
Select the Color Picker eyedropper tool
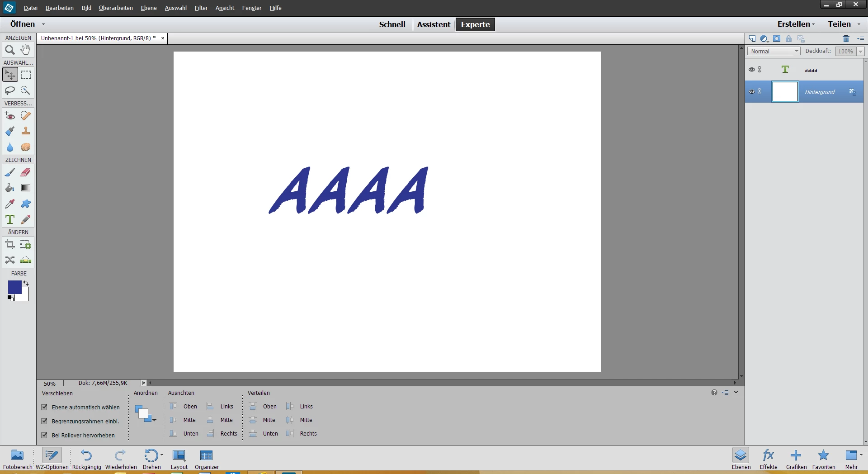[10, 204]
